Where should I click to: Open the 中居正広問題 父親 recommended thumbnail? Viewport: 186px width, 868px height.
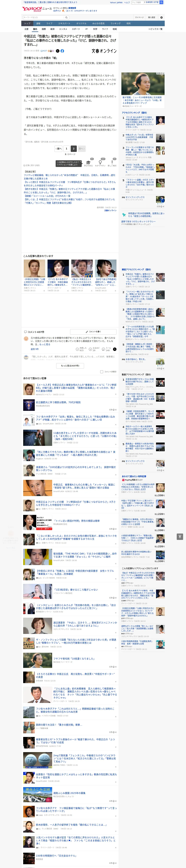pyautogui.click(x=34, y=268)
